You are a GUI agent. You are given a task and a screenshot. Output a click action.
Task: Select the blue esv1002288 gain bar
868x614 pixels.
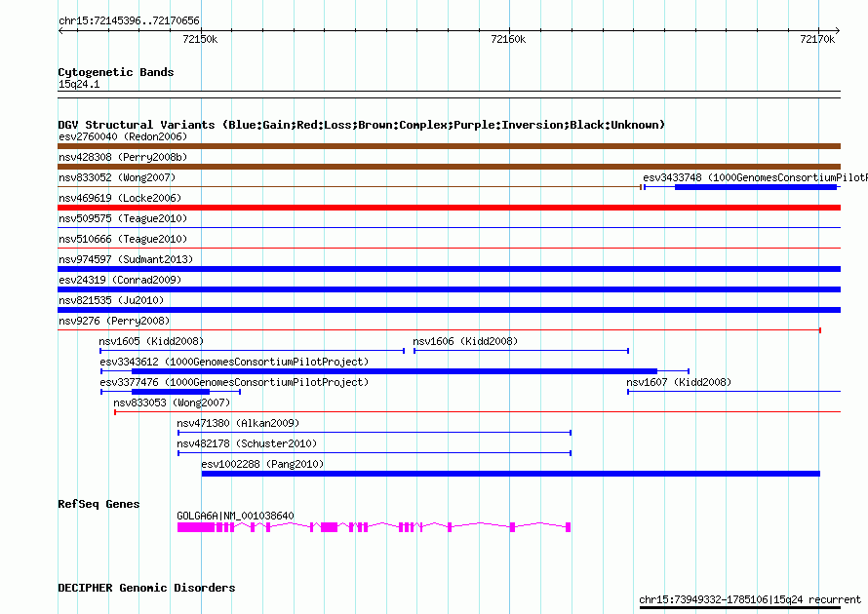point(510,474)
